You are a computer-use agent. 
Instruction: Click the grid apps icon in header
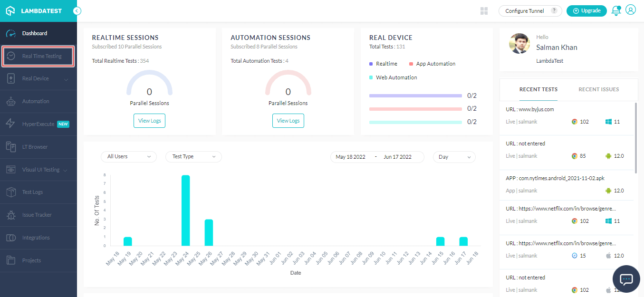pos(484,11)
